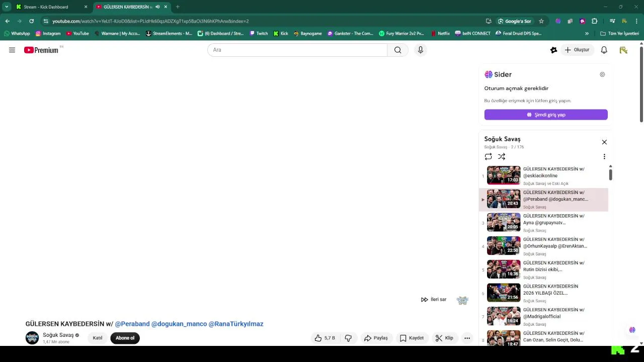Open WhatsApp bookmark
Image resolution: width=644 pixels, height=362 pixels.
(x=17, y=34)
